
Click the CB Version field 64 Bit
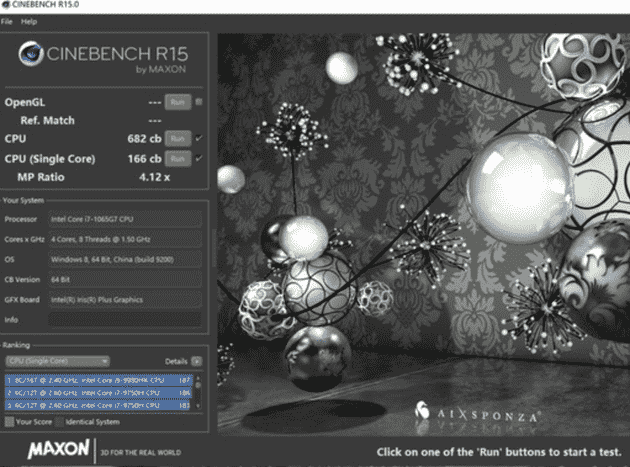coord(125,279)
